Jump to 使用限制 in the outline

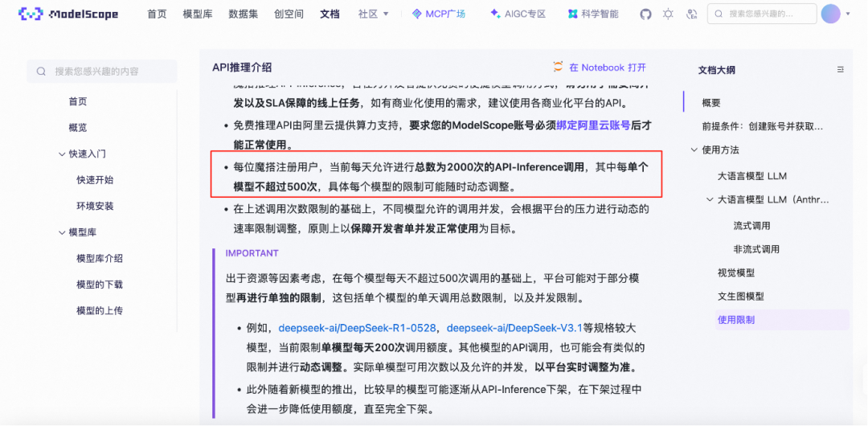(x=735, y=320)
